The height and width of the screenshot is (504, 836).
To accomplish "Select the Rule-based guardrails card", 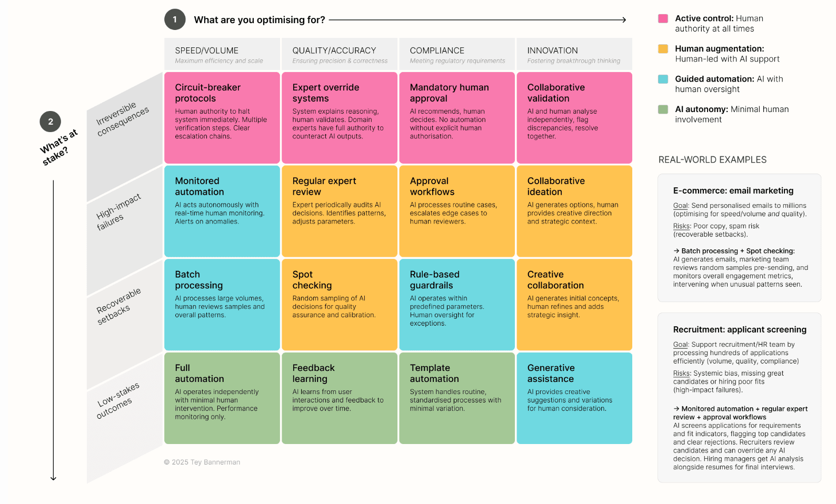I will pos(457,305).
